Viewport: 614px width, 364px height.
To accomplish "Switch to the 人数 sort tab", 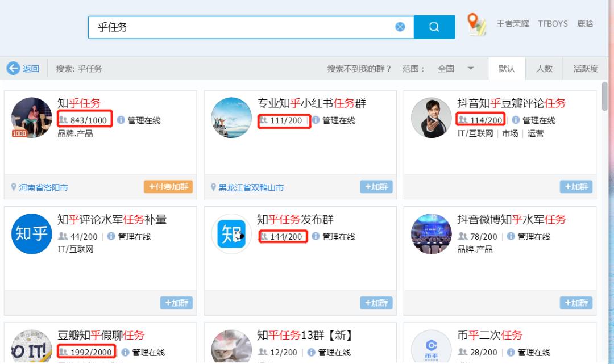I will [x=545, y=68].
